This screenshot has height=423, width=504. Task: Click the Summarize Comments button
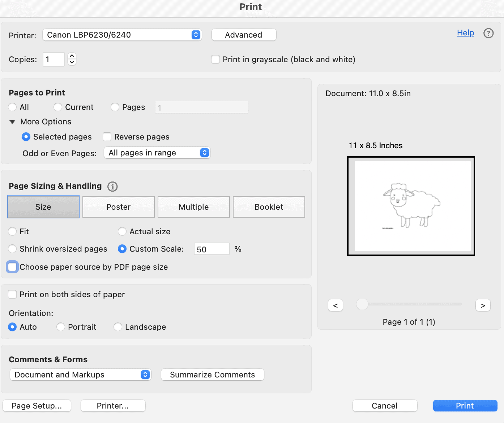click(213, 375)
